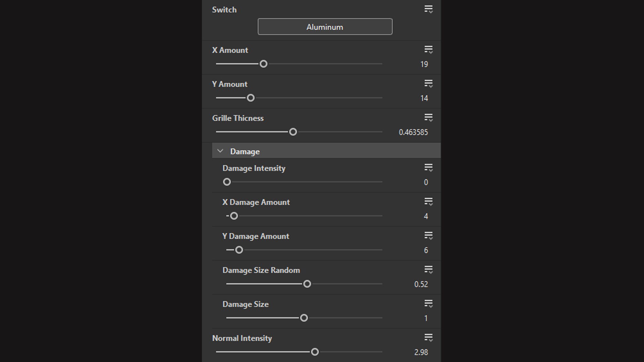Collapse the Damage section chevron

(x=220, y=151)
